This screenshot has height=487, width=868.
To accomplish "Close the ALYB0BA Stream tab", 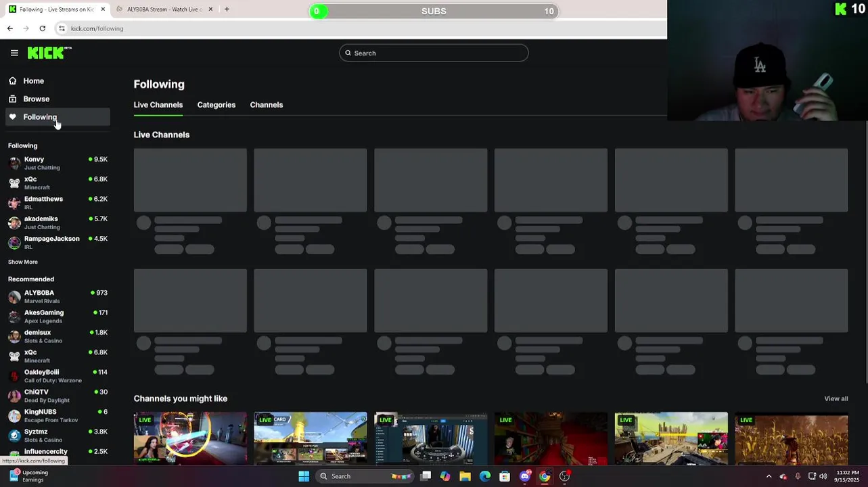I will pyautogui.click(x=210, y=9).
